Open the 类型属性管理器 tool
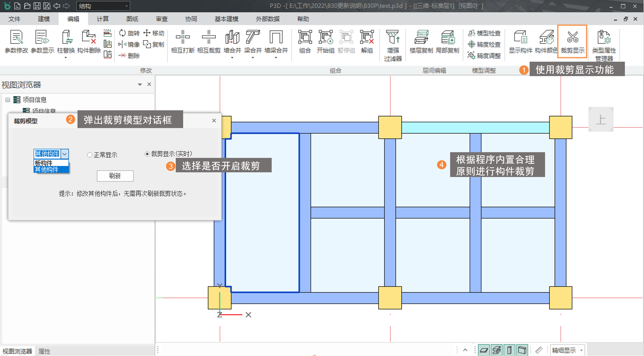Viewport: 644px width, 356px height. pyautogui.click(x=604, y=45)
